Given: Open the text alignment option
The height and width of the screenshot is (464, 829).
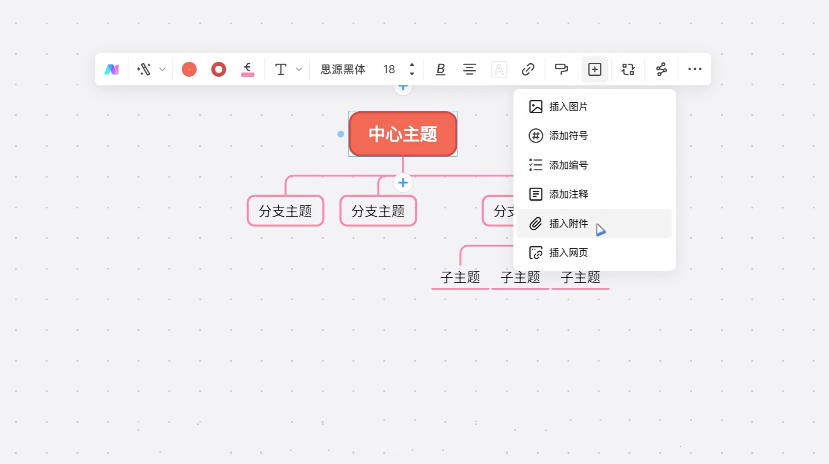Looking at the screenshot, I should (469, 69).
